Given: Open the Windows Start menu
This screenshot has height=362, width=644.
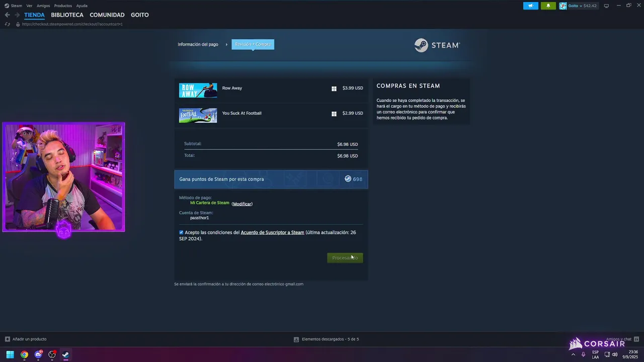Looking at the screenshot, I should [x=10, y=354].
